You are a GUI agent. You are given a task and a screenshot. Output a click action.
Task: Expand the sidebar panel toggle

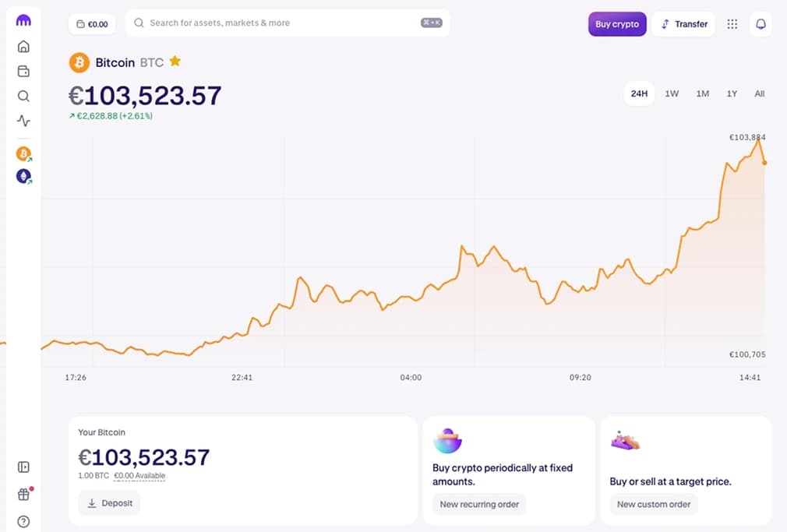[23, 467]
